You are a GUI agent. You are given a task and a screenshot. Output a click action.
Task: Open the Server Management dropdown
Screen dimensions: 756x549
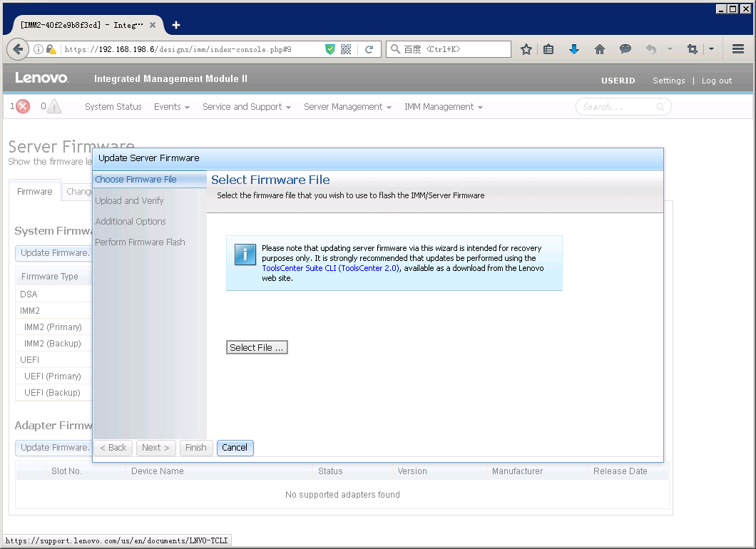point(347,107)
